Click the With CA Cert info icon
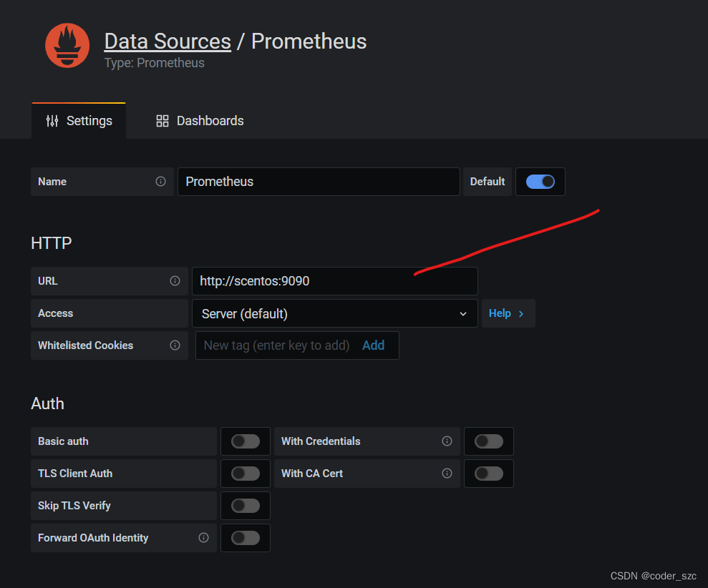 click(x=447, y=473)
